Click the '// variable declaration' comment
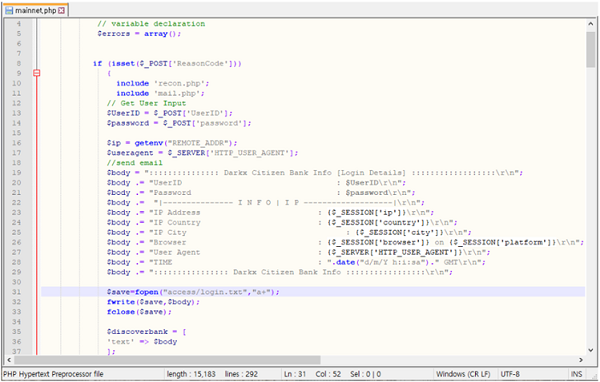 click(151, 24)
